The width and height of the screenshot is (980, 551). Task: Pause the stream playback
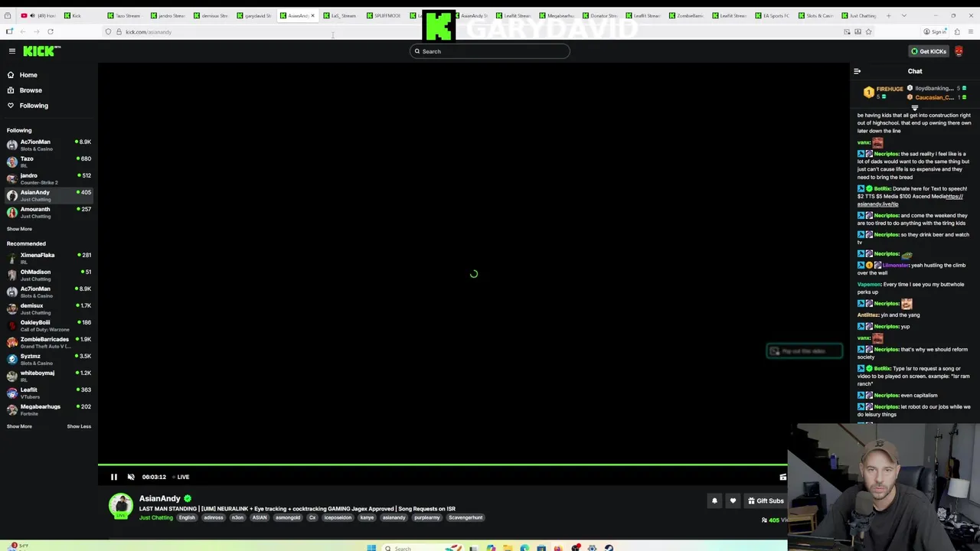pos(113,477)
